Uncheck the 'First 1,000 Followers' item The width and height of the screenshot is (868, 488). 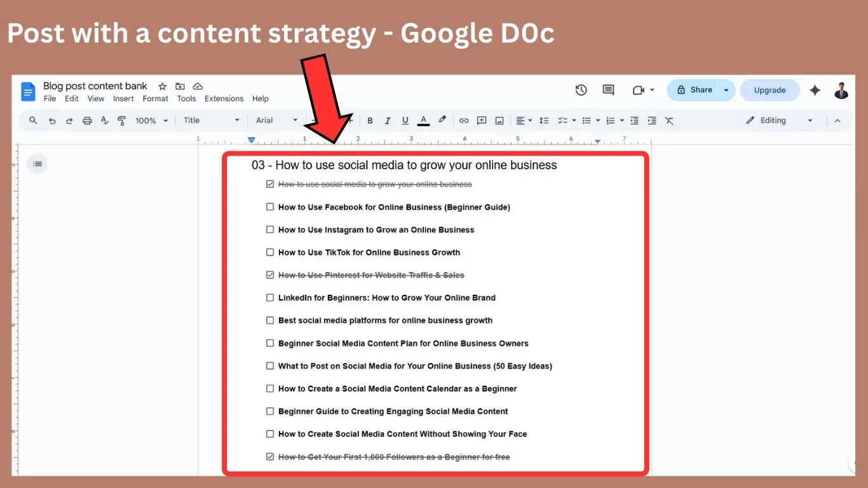[270, 457]
